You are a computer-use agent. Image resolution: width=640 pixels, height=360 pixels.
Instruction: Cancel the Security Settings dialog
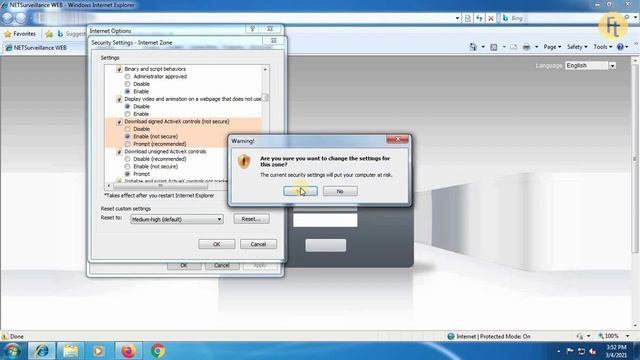258,244
